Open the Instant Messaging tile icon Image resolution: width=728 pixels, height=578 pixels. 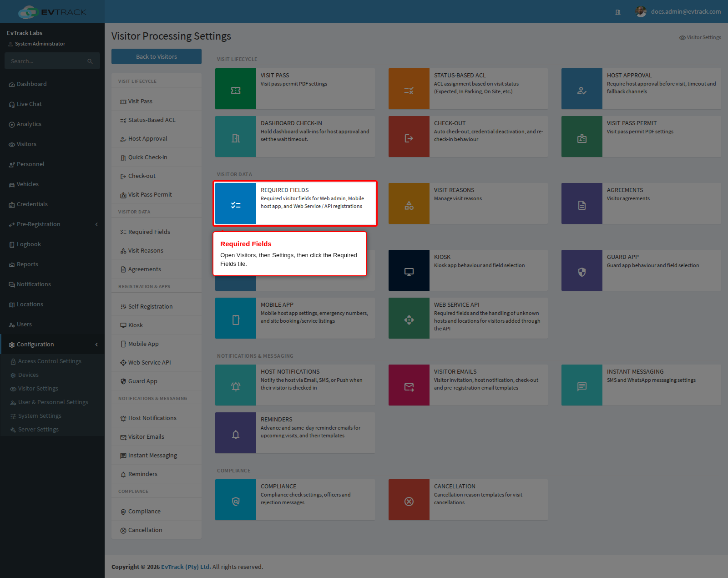(x=582, y=385)
